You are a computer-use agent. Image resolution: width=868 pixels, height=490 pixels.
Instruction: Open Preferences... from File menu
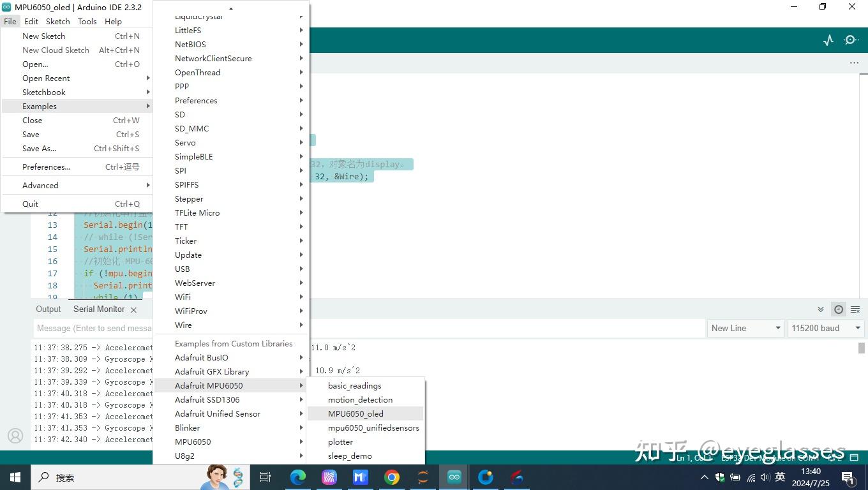tap(77, 167)
